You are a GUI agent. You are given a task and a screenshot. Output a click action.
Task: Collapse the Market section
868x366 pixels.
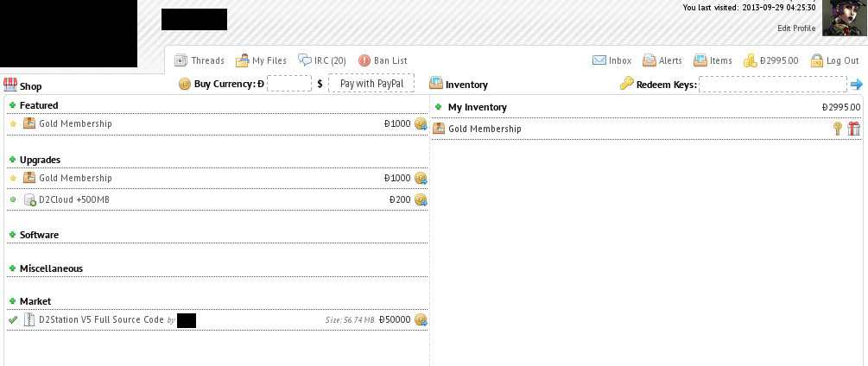pos(13,300)
